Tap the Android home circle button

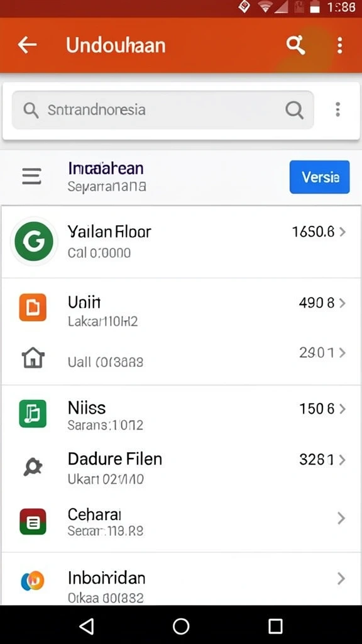pos(181,626)
